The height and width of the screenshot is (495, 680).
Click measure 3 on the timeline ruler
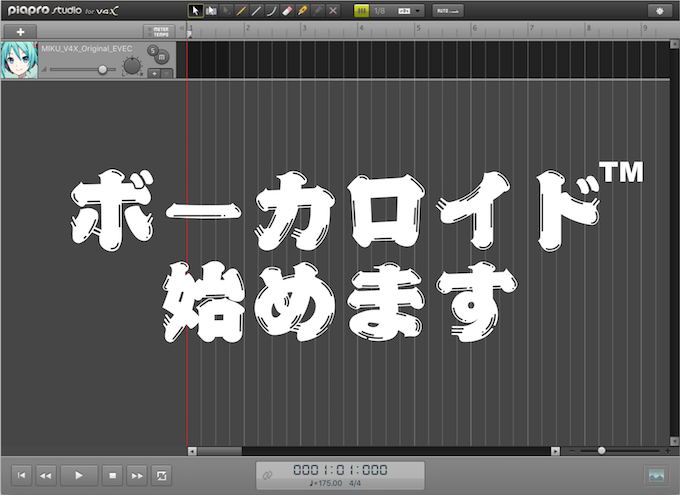pos(304,28)
